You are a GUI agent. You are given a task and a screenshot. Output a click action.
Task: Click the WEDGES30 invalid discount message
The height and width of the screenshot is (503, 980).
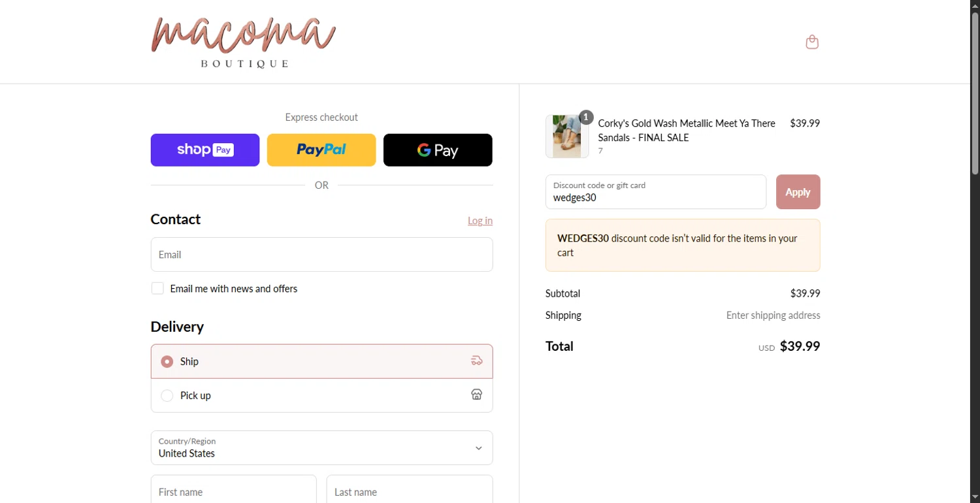click(x=683, y=245)
